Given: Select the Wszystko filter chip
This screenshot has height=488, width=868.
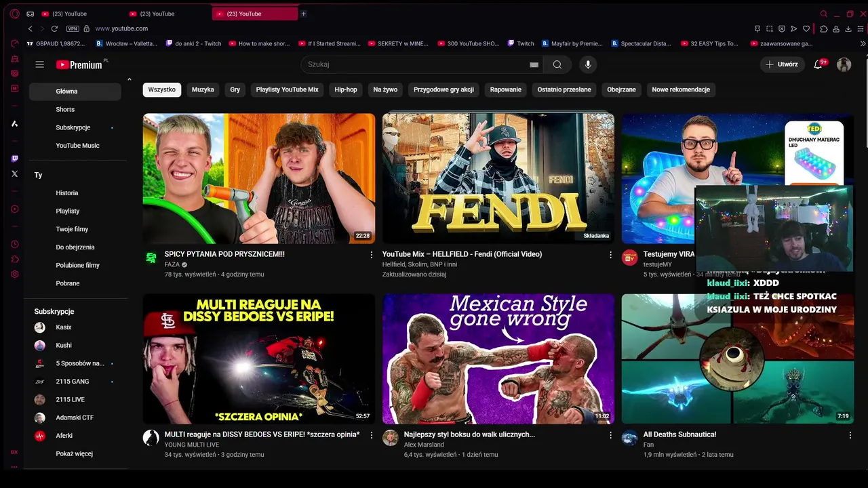Looking at the screenshot, I should point(162,89).
